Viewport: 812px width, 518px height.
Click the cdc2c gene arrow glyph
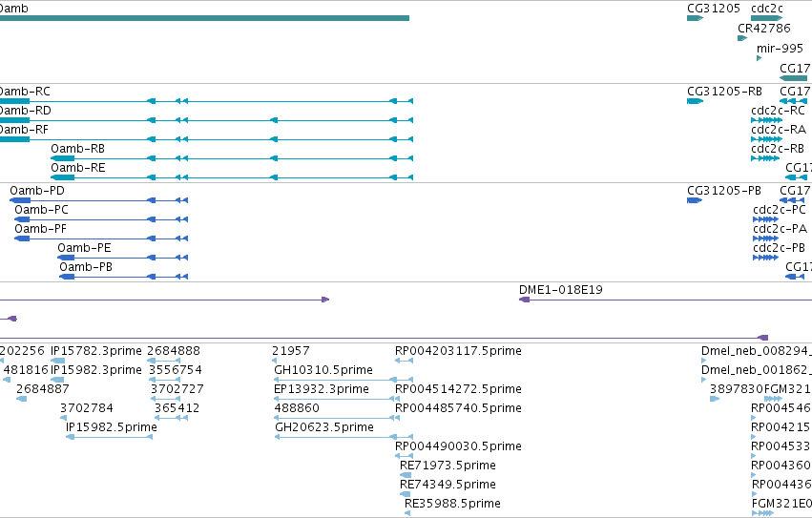click(x=766, y=18)
